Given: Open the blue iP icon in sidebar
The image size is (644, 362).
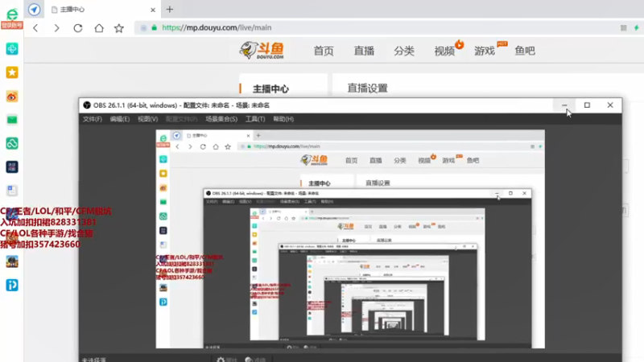Looking at the screenshot, I should click(12, 286).
